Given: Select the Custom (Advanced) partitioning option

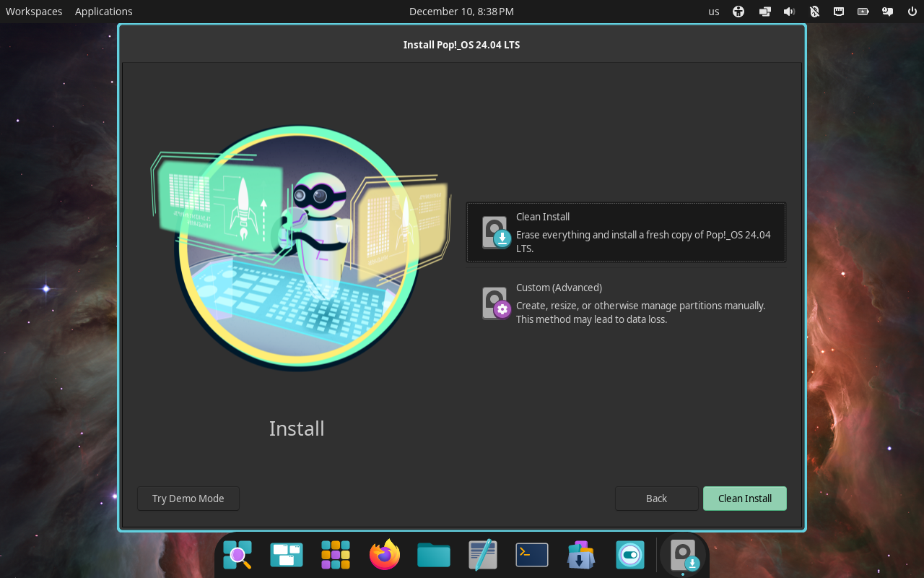Looking at the screenshot, I should coord(625,303).
